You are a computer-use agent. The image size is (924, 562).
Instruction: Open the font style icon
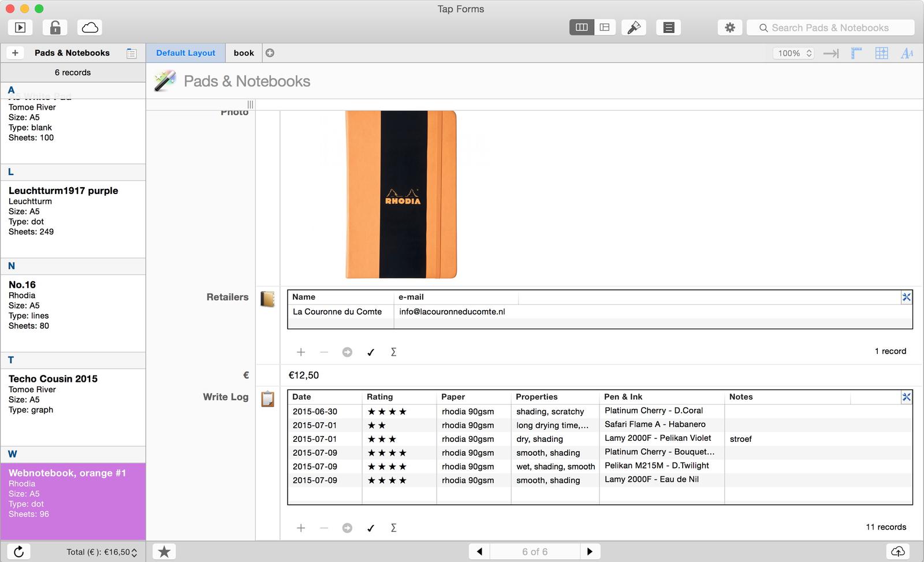tap(907, 53)
